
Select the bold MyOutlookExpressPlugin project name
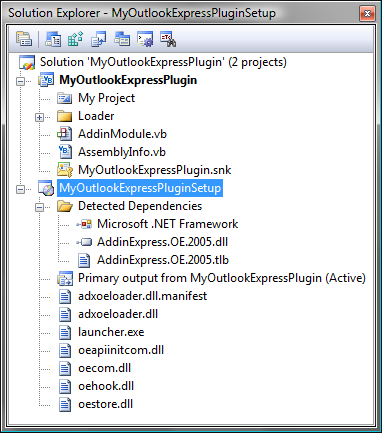tap(128, 80)
